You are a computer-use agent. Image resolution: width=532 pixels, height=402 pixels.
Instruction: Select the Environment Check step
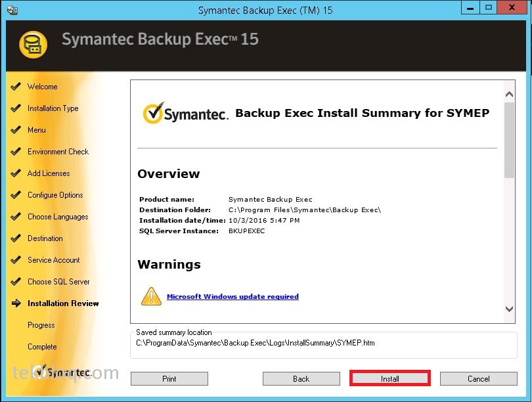click(x=58, y=152)
